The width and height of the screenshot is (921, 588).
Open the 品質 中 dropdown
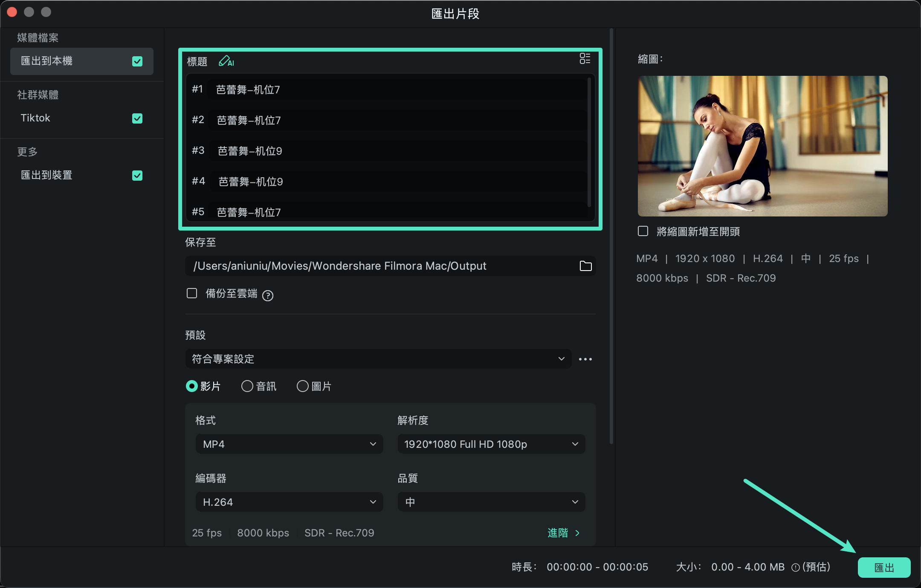pos(491,502)
